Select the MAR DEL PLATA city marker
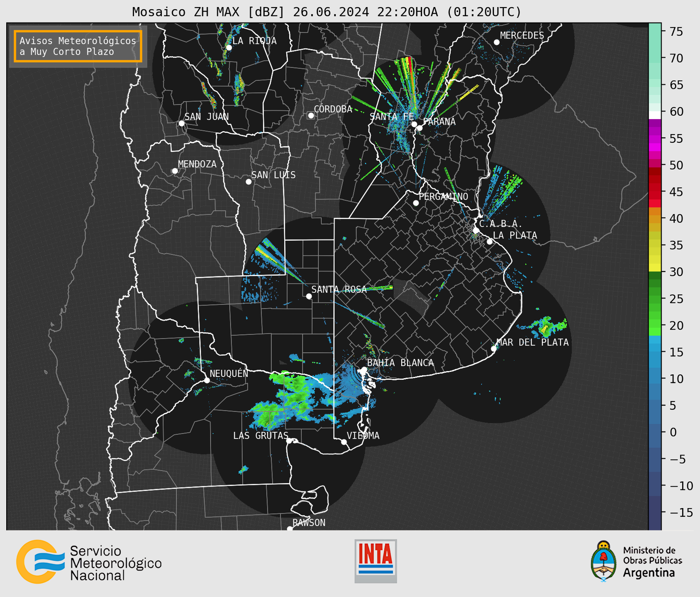Viewport: 700px width, 597px height. point(494,349)
